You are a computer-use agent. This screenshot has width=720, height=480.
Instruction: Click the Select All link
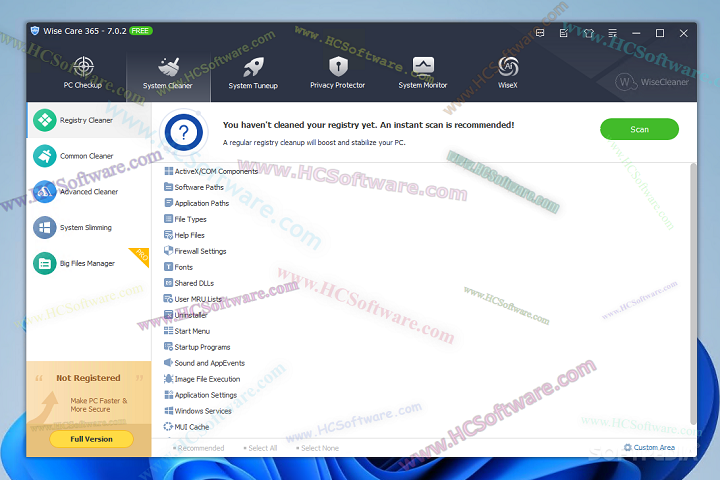click(x=260, y=448)
